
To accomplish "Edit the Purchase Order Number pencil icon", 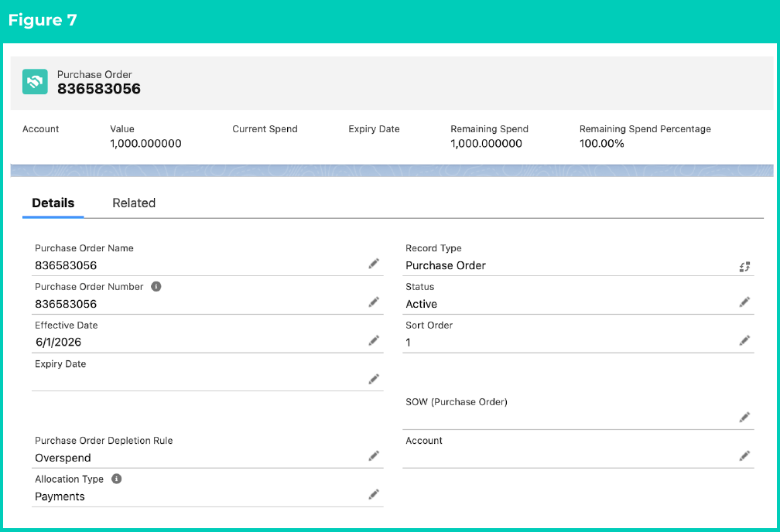I will pyautogui.click(x=374, y=302).
